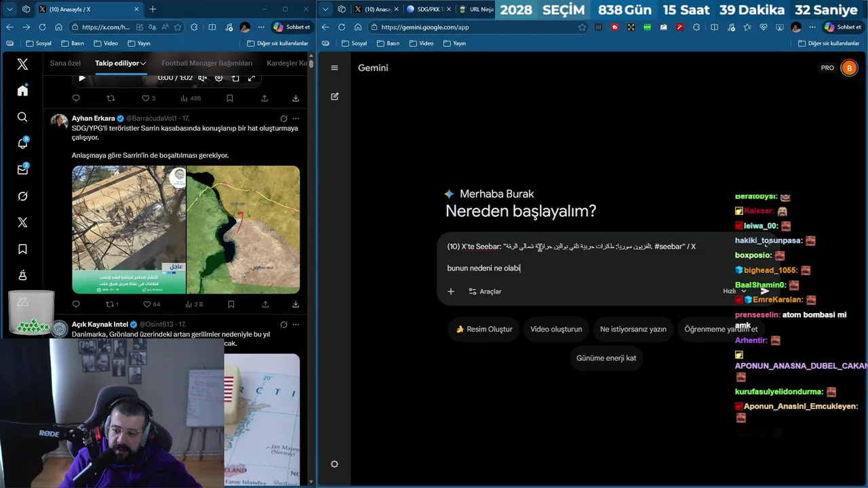Open Araçlar tools in Gemini prompt
868x488 pixels.
[485, 291]
